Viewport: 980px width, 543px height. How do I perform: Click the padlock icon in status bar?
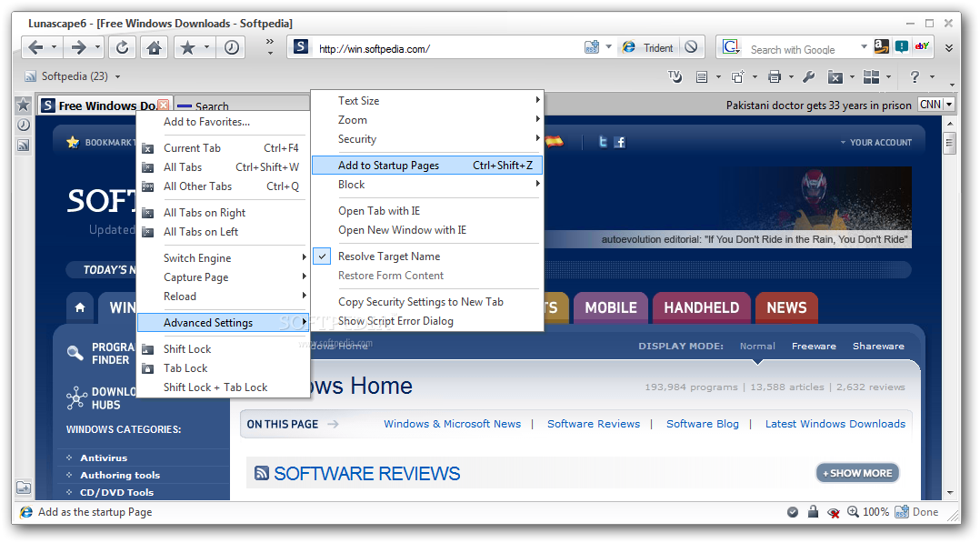pyautogui.click(x=813, y=512)
